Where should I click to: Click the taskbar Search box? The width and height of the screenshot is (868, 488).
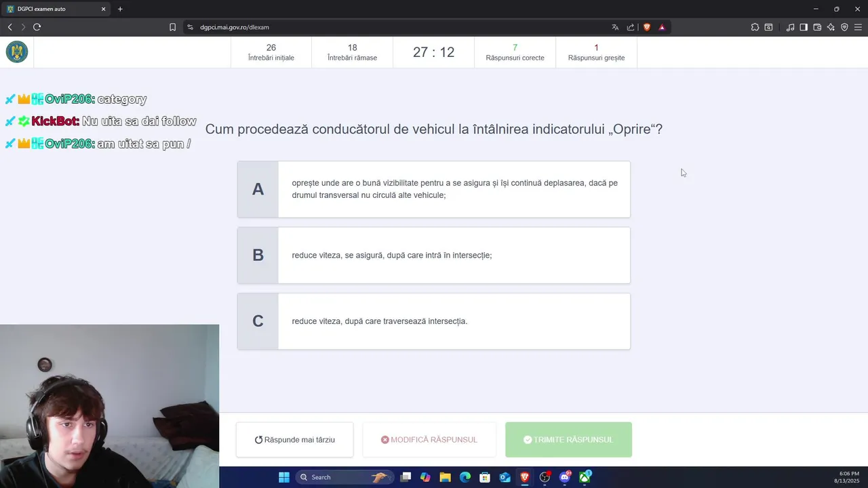344,477
